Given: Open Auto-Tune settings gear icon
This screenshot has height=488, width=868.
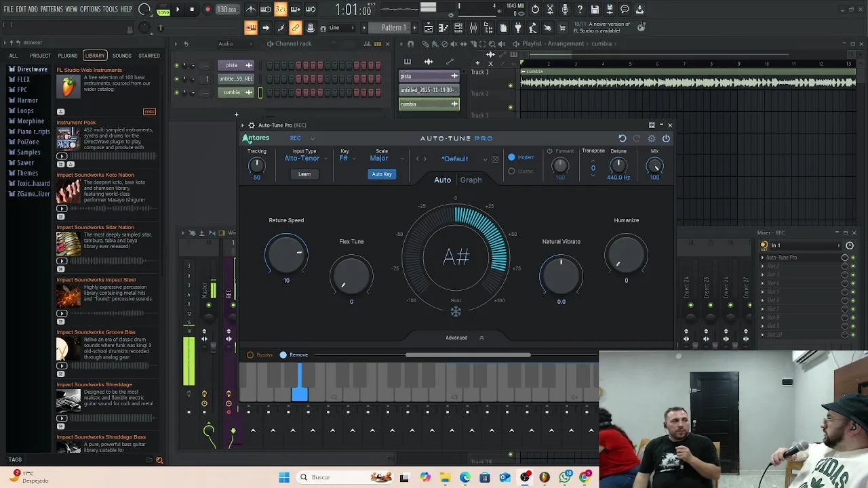Looking at the screenshot, I should tap(652, 138).
